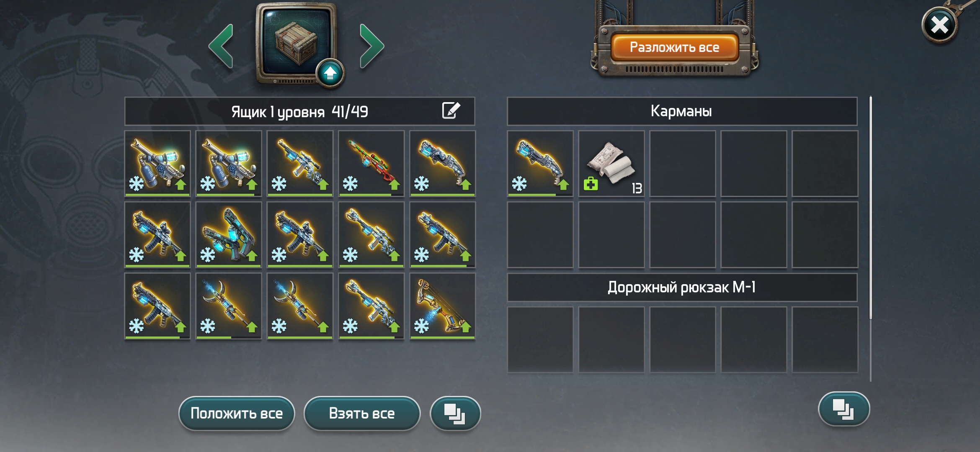Go to previous chest with left arrow

pos(221,46)
